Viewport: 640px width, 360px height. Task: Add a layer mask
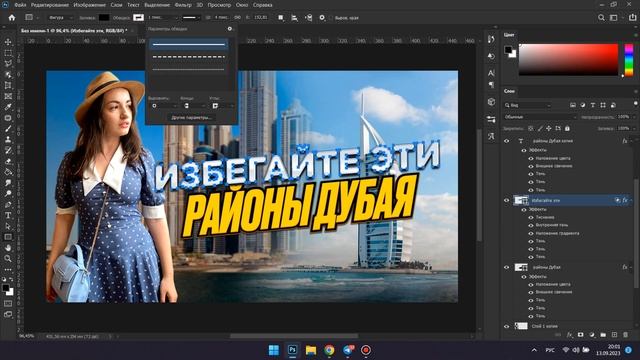pyautogui.click(x=580, y=335)
